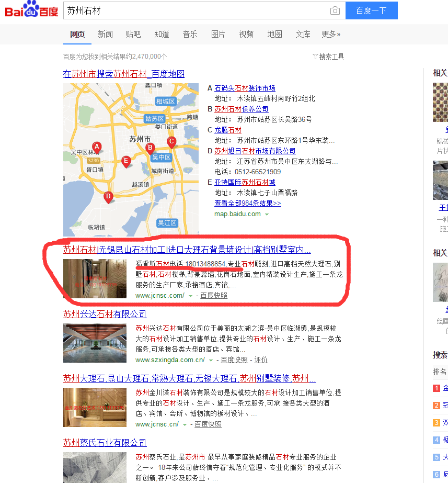Viewport: 448px width, 483px height.
Task: Click the 金川诺石材 result thumbnail
Action: pyautogui.click(x=95, y=407)
